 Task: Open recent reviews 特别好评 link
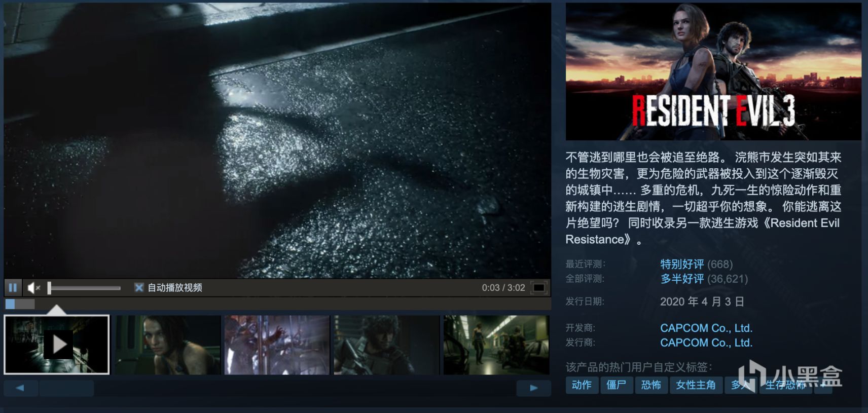[682, 264]
